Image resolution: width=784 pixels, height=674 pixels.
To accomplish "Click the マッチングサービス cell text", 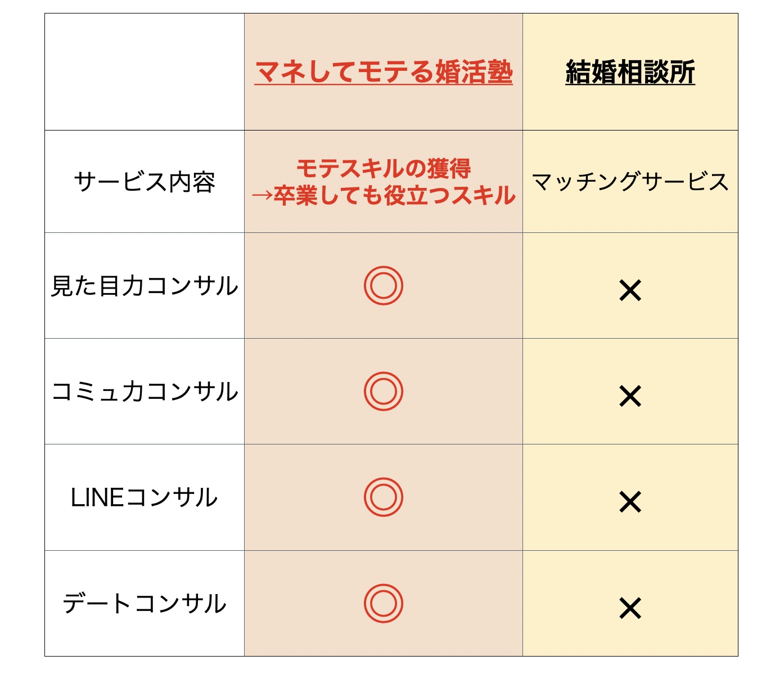I will point(630,182).
